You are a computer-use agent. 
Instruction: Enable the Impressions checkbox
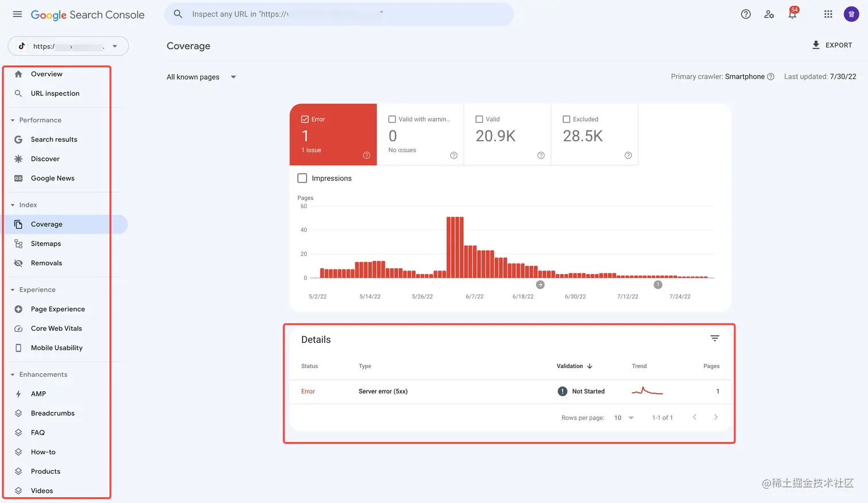(303, 179)
